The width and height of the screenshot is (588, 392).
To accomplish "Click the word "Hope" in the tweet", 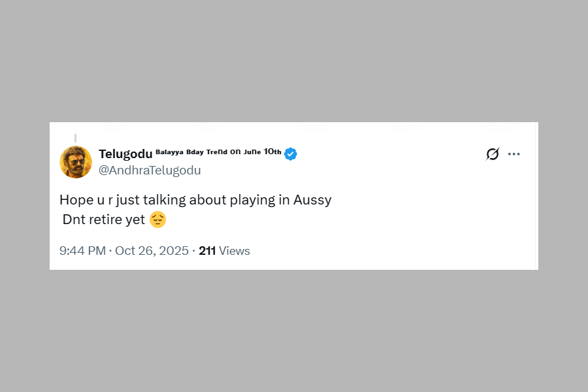I will 76,200.
